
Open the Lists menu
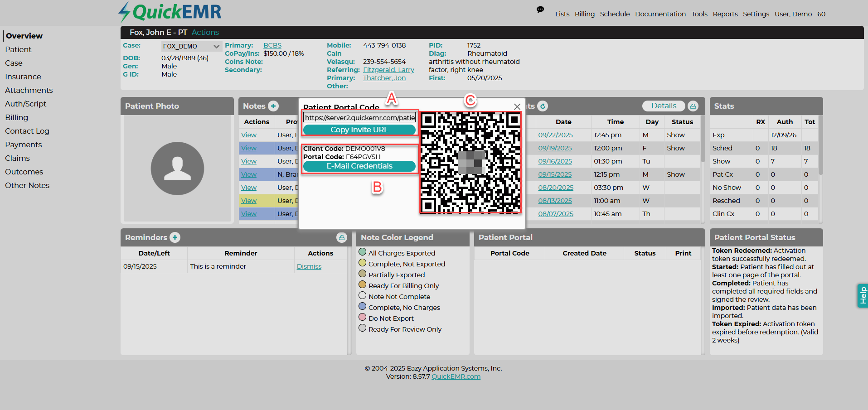click(562, 14)
